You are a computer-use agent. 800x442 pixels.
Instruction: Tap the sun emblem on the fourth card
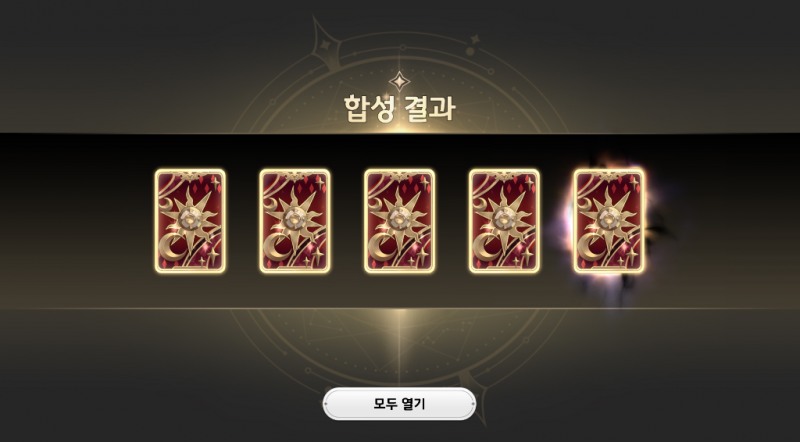click(x=507, y=218)
